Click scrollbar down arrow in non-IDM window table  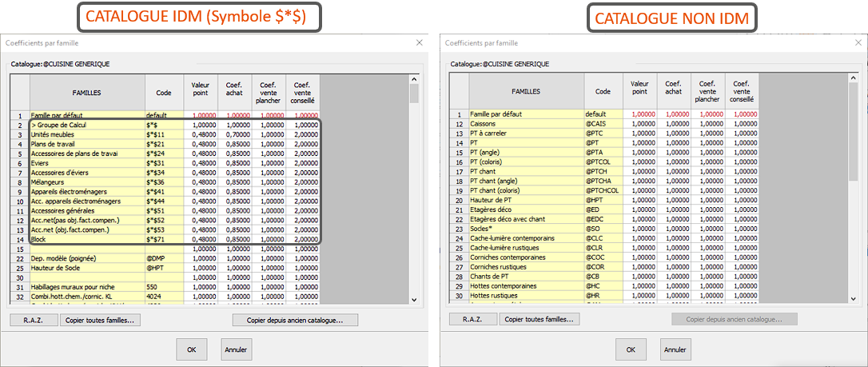click(853, 299)
